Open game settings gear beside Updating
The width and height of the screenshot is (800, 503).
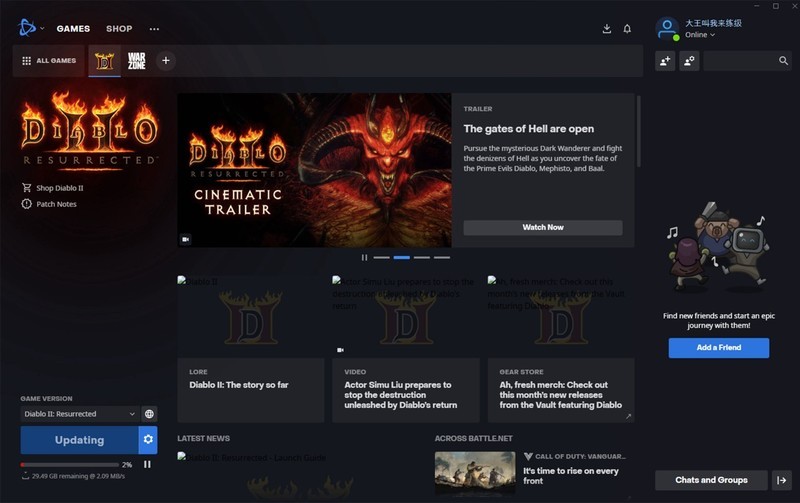coord(148,439)
